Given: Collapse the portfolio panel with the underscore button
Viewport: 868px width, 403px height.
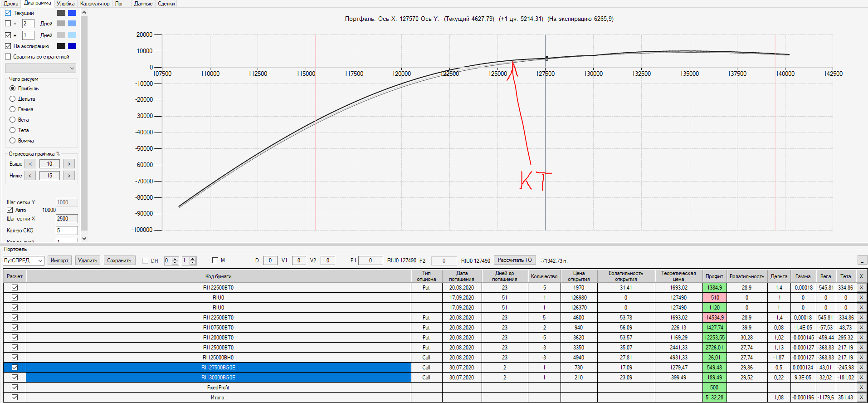Looking at the screenshot, I should [x=862, y=260].
